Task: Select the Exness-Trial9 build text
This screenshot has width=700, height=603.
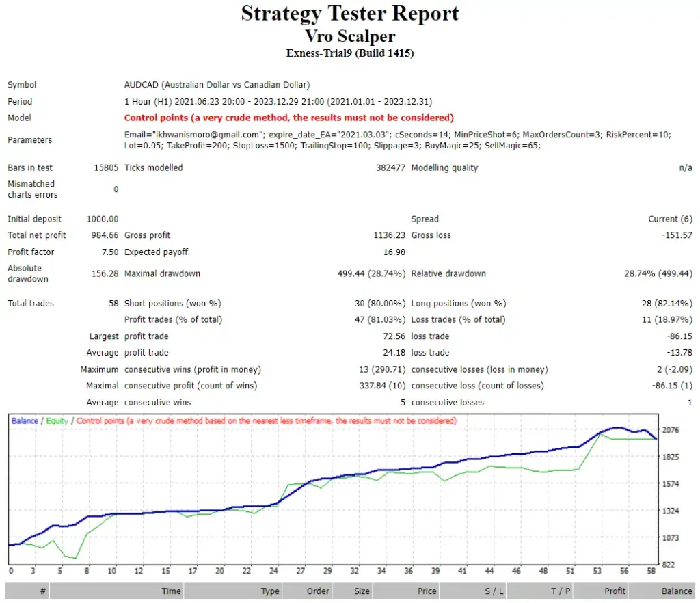Action: click(x=349, y=53)
